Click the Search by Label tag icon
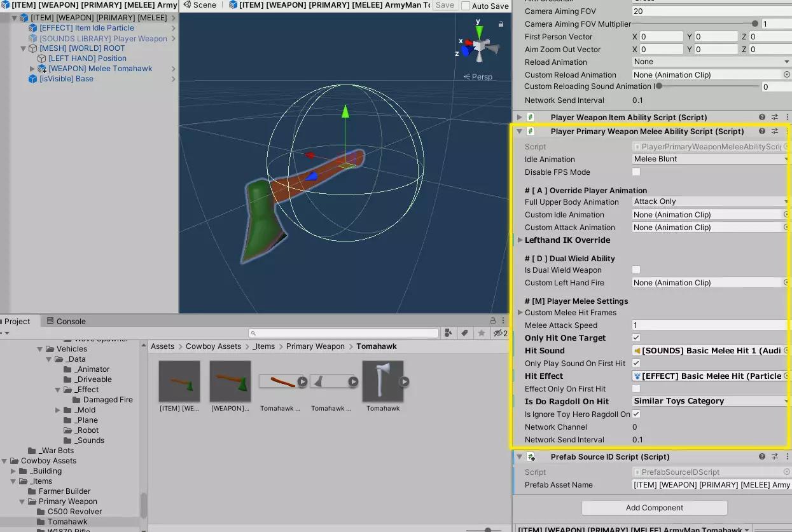Screen dimensions: 792x532 tap(465, 333)
